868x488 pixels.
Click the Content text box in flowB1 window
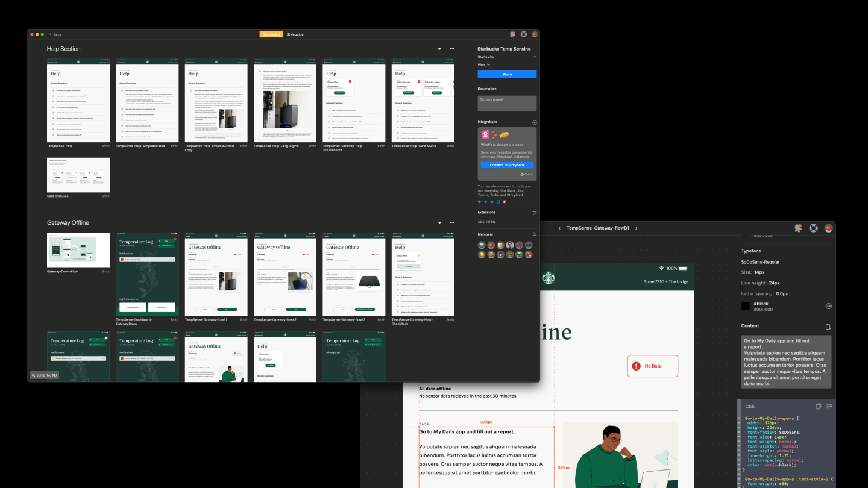coord(786,362)
